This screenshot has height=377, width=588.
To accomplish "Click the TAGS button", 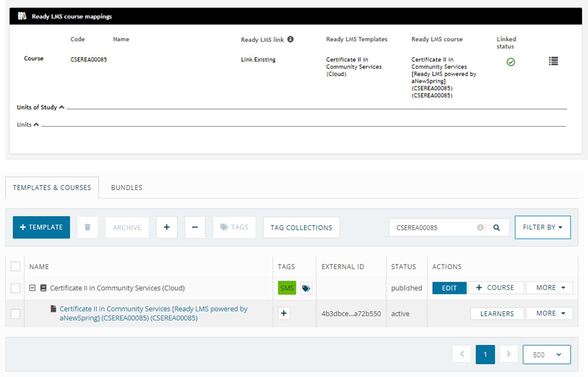I will pyautogui.click(x=234, y=227).
